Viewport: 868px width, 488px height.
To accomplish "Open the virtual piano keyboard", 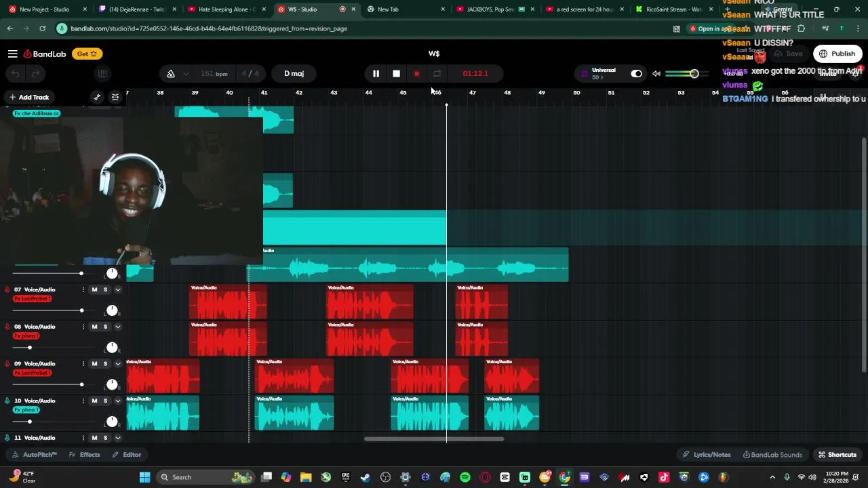I will [102, 73].
